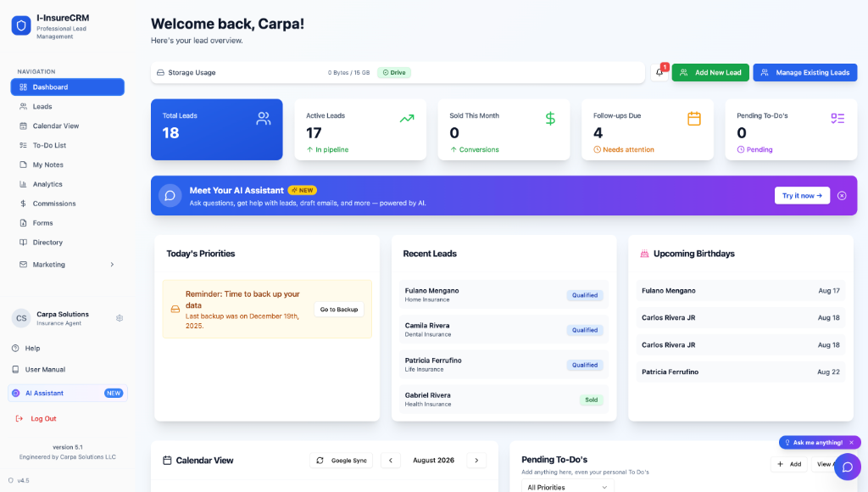Click the dollar icon in Sold This Month
Viewport: 868px width, 492px height.
[550, 119]
